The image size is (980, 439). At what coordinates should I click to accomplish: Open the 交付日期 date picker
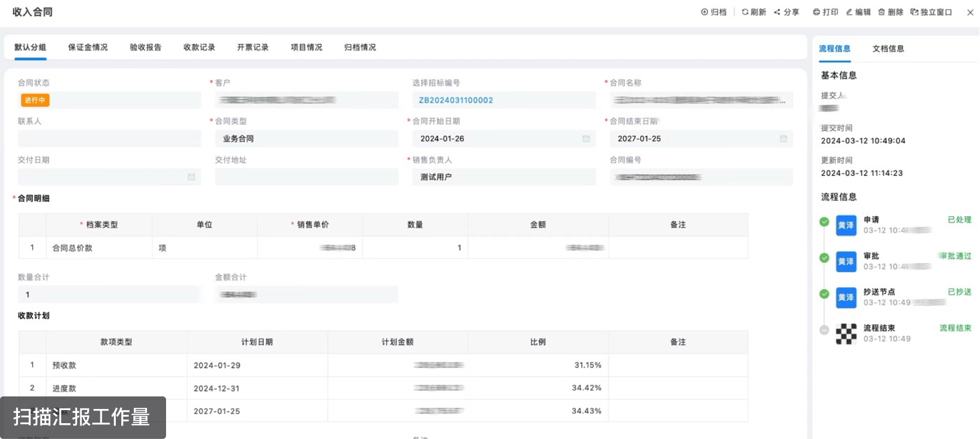pos(191,177)
